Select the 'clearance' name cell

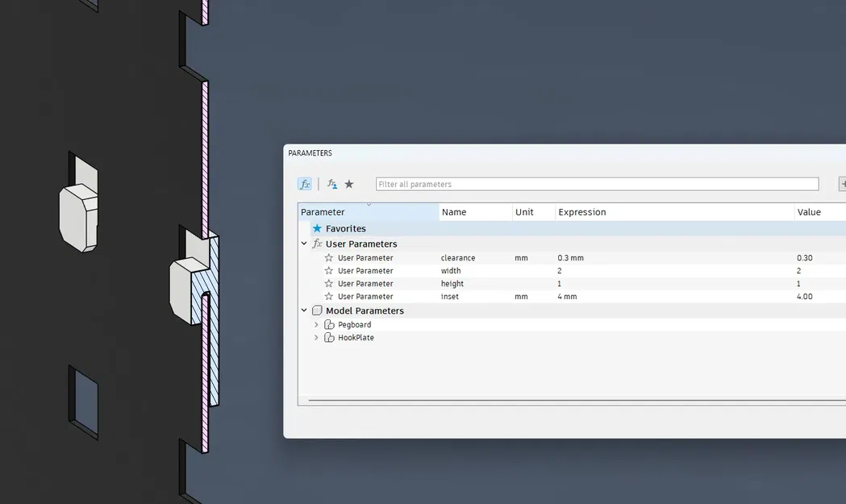point(458,258)
